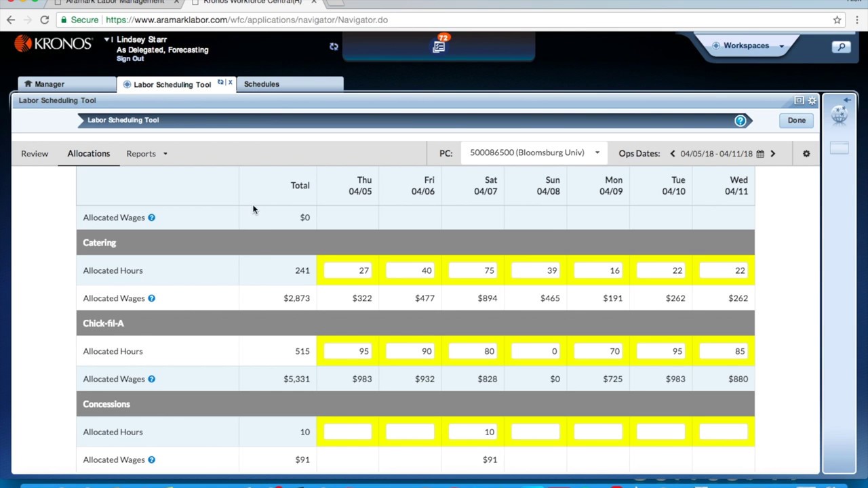The height and width of the screenshot is (488, 868).
Task: Go to next Ops Dates week arrow
Action: pyautogui.click(x=772, y=154)
